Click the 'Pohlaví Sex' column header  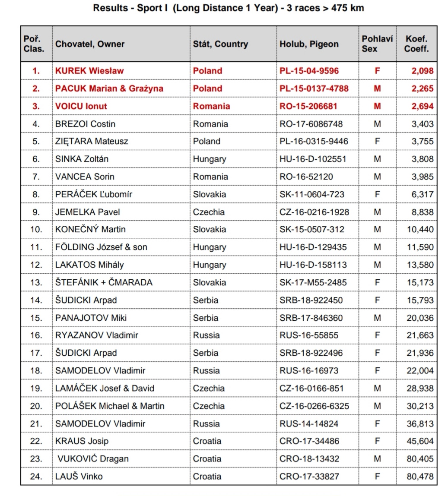point(377,44)
